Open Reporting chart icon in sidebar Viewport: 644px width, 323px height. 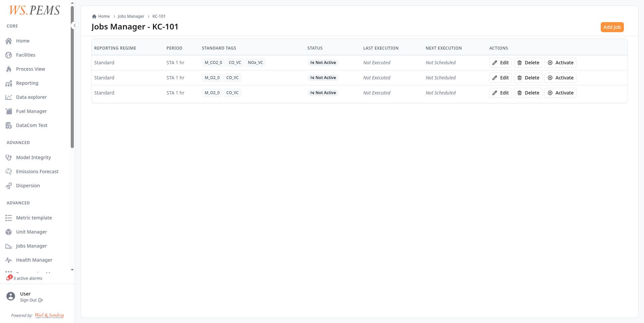(9, 83)
